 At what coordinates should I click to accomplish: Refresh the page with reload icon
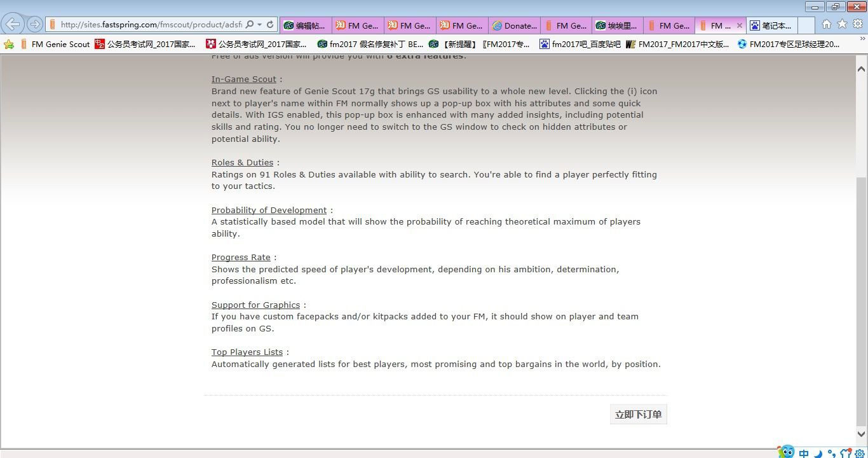coord(270,25)
